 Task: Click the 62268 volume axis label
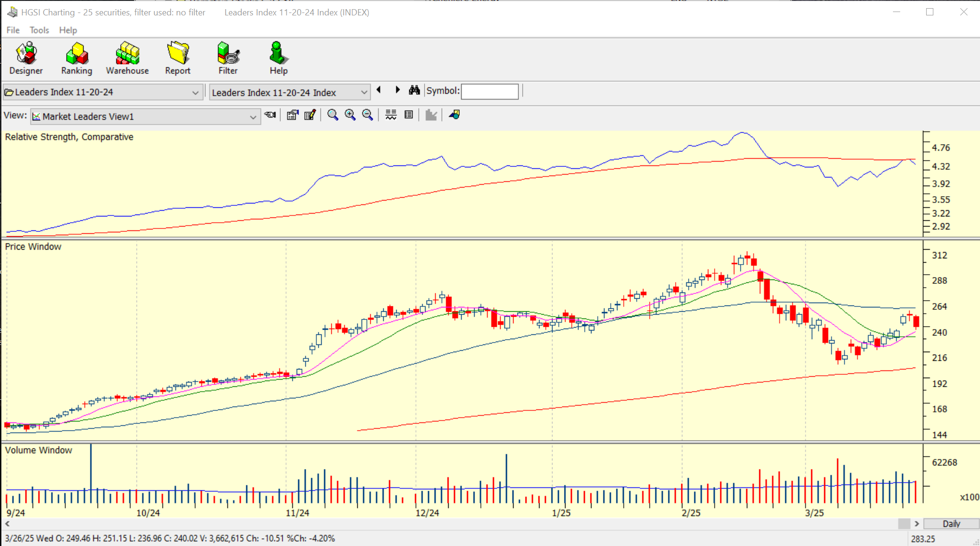tap(944, 462)
